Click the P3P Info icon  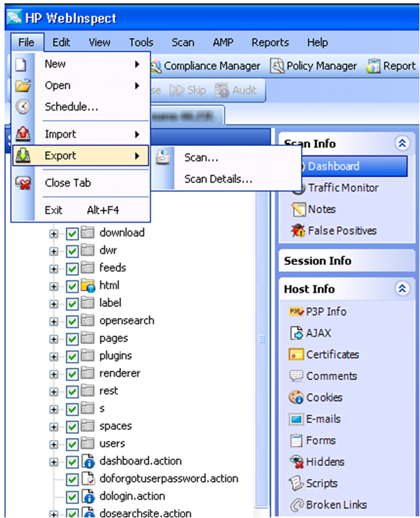[296, 312]
